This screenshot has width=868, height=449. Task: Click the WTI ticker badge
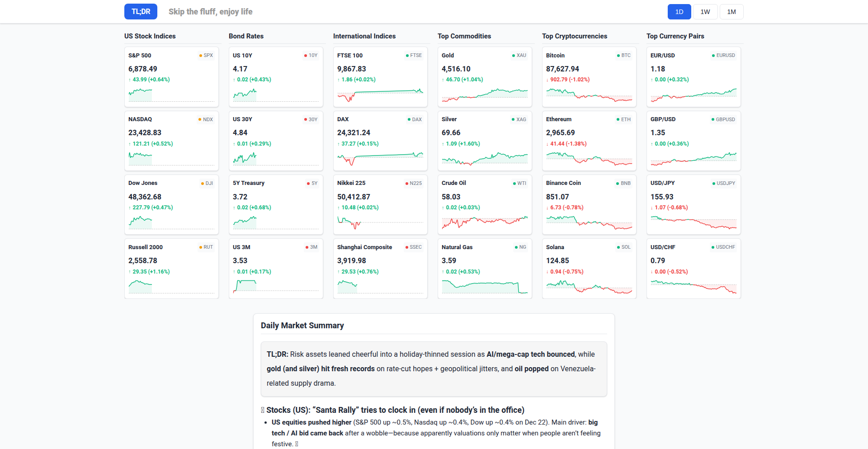point(521,183)
